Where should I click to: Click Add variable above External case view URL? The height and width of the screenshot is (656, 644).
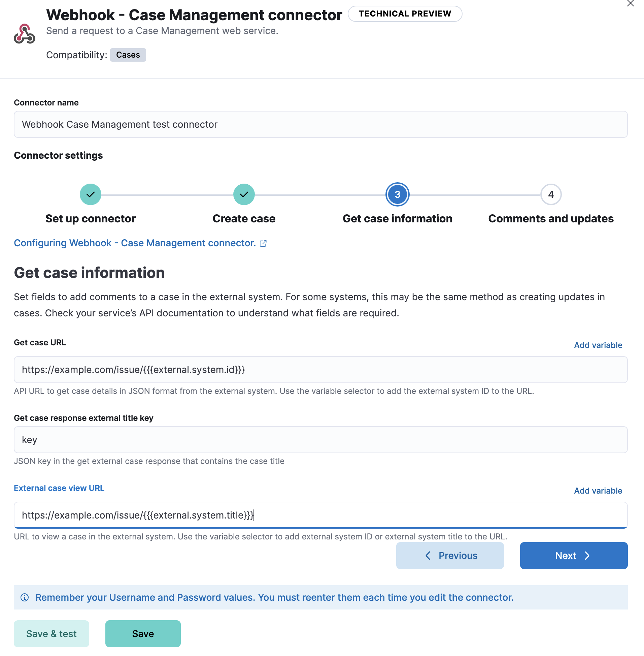(x=598, y=491)
